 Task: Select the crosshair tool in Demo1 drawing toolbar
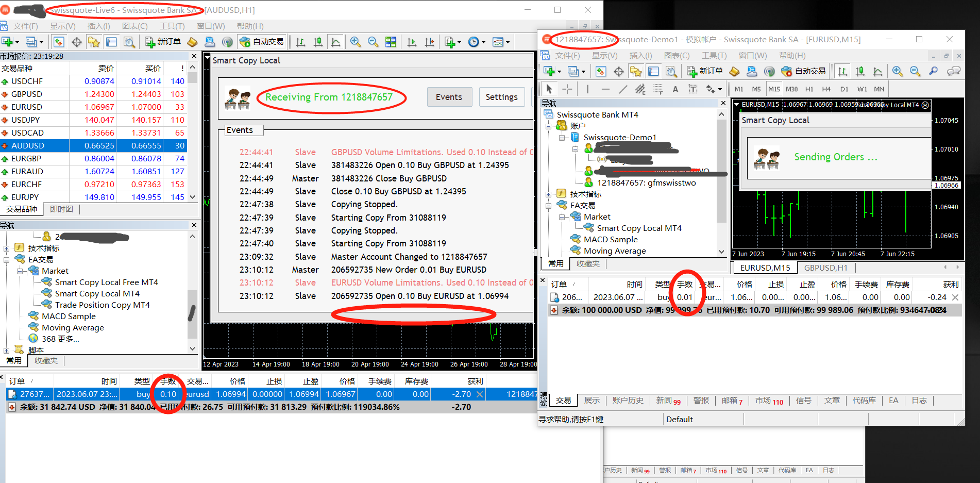point(567,89)
